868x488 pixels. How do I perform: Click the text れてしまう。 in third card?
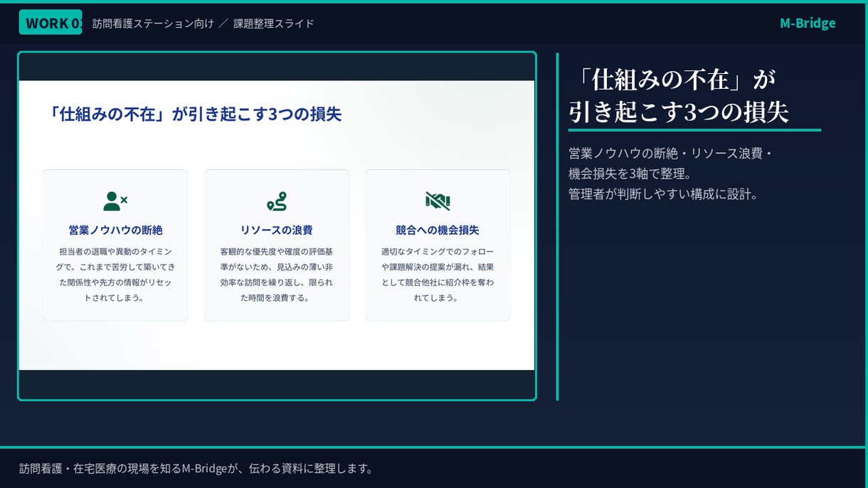point(438,298)
